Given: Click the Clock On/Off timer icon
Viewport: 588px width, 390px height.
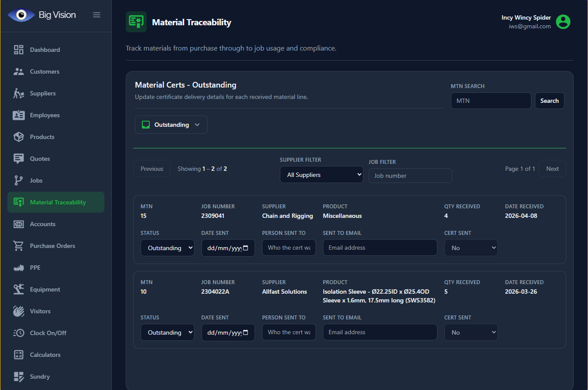Looking at the screenshot, I should pos(19,333).
